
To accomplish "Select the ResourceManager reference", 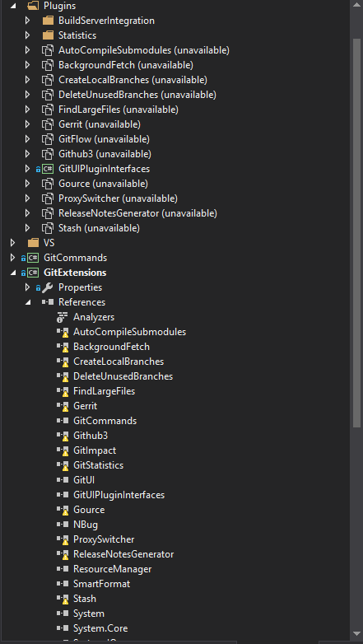I will click(x=112, y=569).
